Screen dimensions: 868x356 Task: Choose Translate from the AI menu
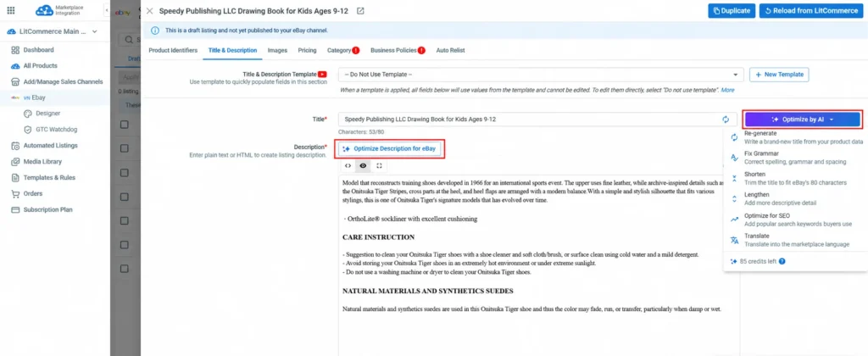tap(795, 240)
